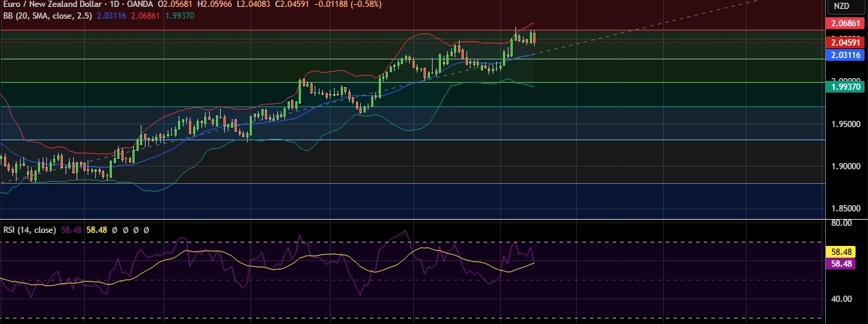
Task: Click the 80.00 label on the RSI scale
Action: coord(842,224)
